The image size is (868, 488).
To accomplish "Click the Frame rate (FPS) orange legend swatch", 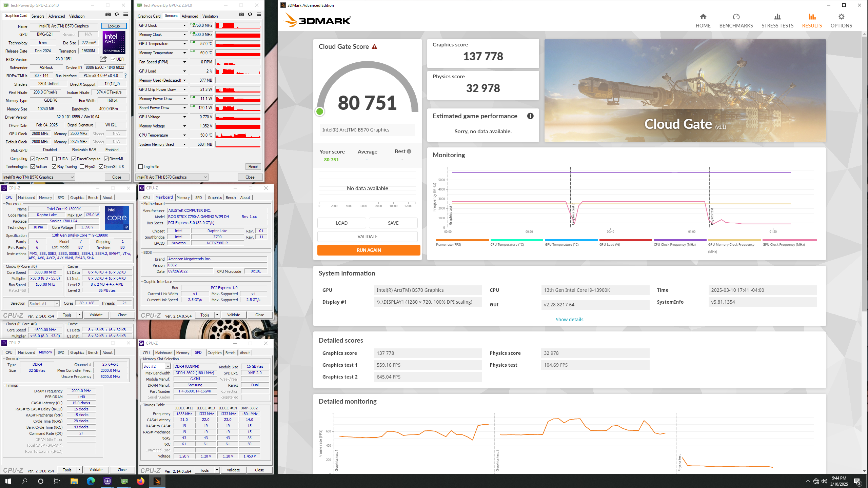I will [x=462, y=240].
